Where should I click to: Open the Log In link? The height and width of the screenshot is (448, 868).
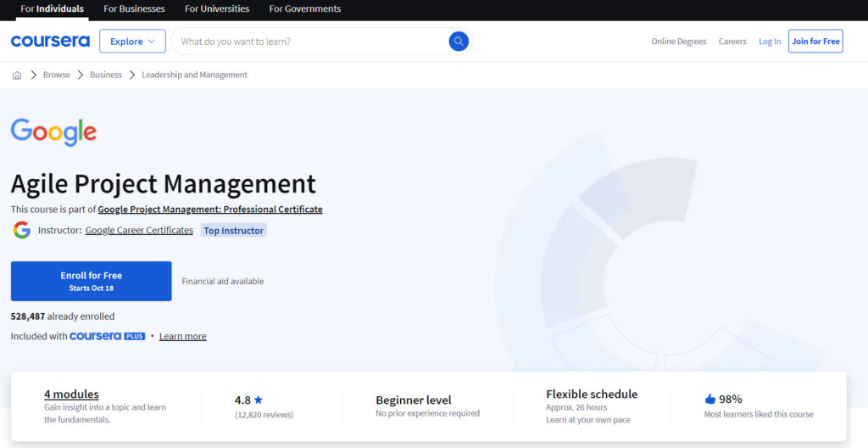tap(770, 42)
